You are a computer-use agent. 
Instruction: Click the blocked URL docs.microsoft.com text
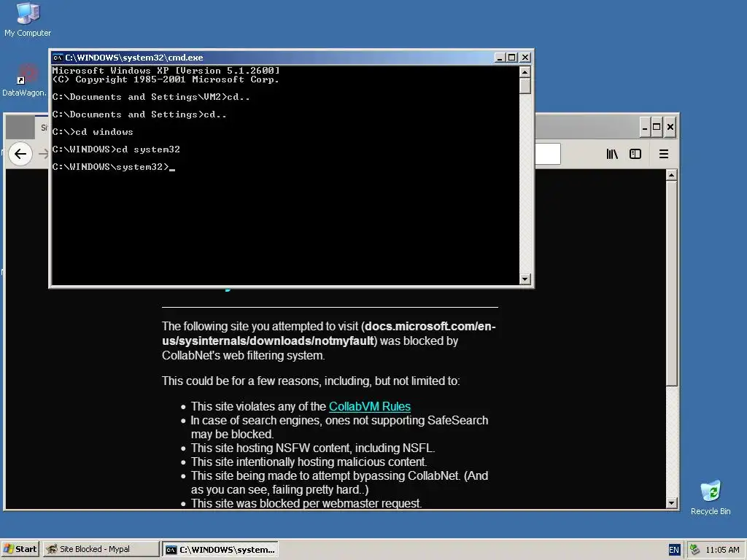pyautogui.click(x=329, y=333)
